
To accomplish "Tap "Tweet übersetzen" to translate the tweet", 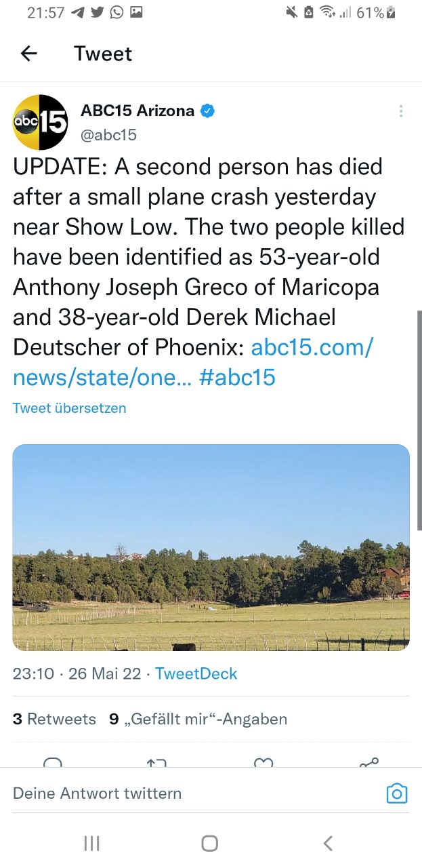I will [69, 408].
